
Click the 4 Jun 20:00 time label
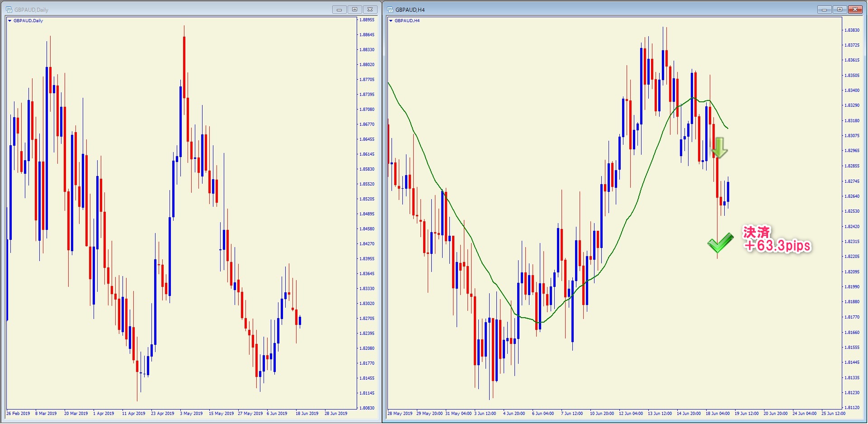tap(514, 414)
